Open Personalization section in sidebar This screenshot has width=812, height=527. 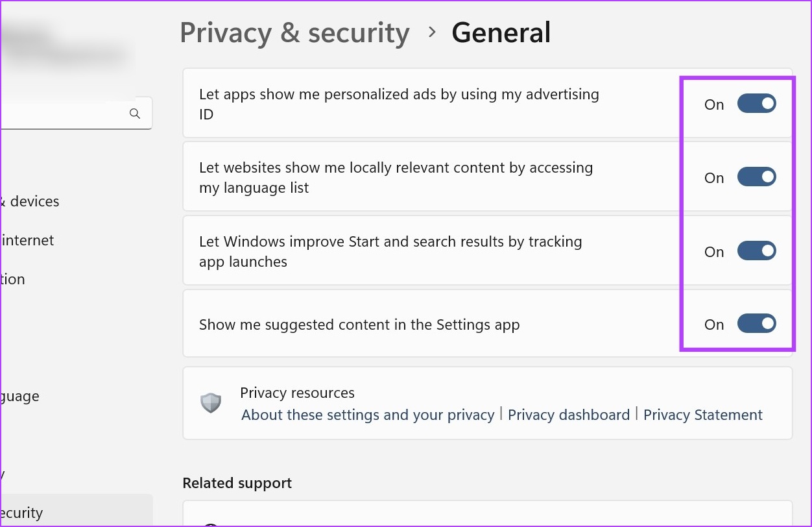[x=13, y=279]
